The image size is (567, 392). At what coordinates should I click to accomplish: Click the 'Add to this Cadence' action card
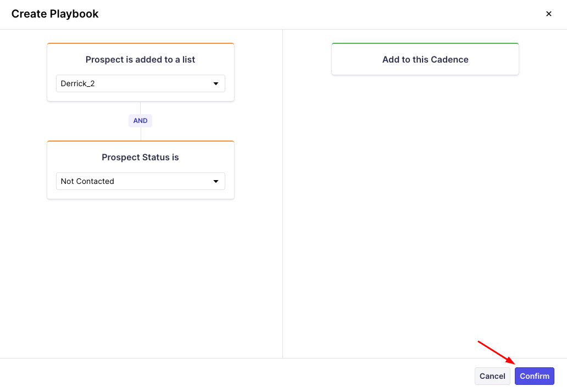pyautogui.click(x=425, y=59)
